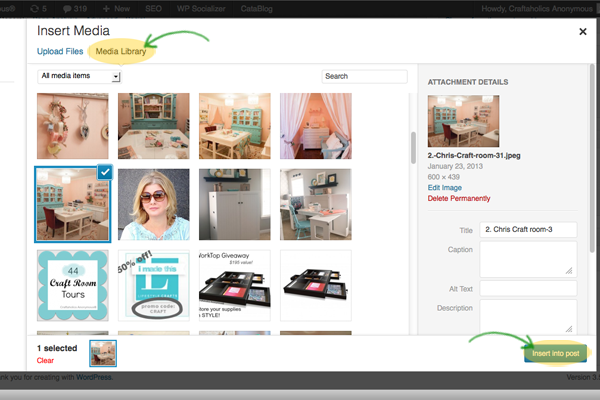Open the Media Library tab
The image size is (600, 400).
[x=120, y=51]
